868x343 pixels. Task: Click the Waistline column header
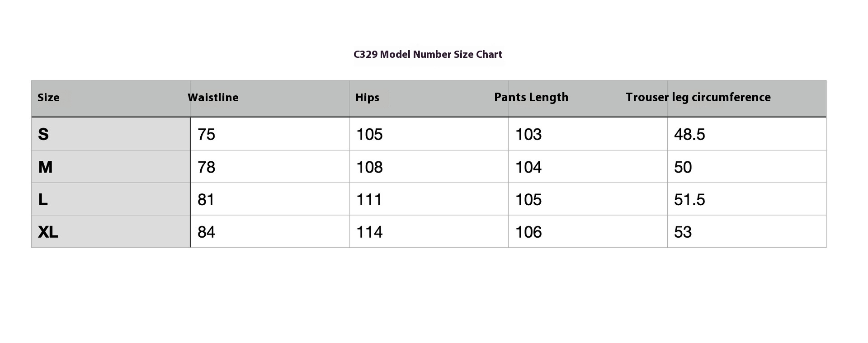[x=213, y=98]
